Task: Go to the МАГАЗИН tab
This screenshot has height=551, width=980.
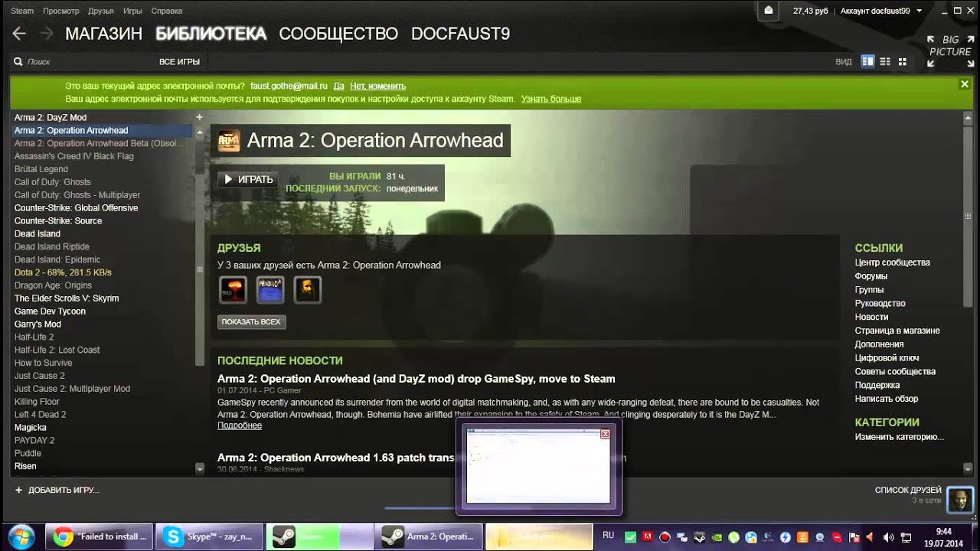Action: 104,34
